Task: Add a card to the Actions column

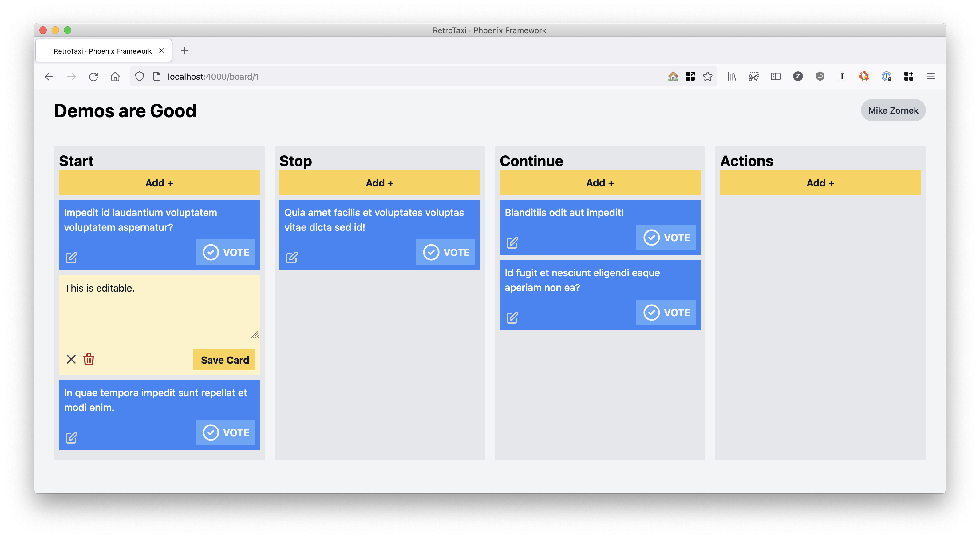Action: (820, 183)
